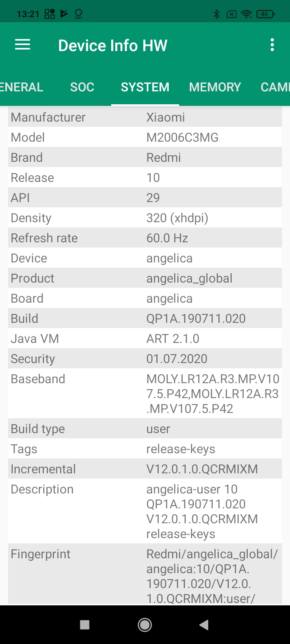Screen dimensions: 290x644
Task: Tap the Model value M2006C3MG
Action: 182,137
